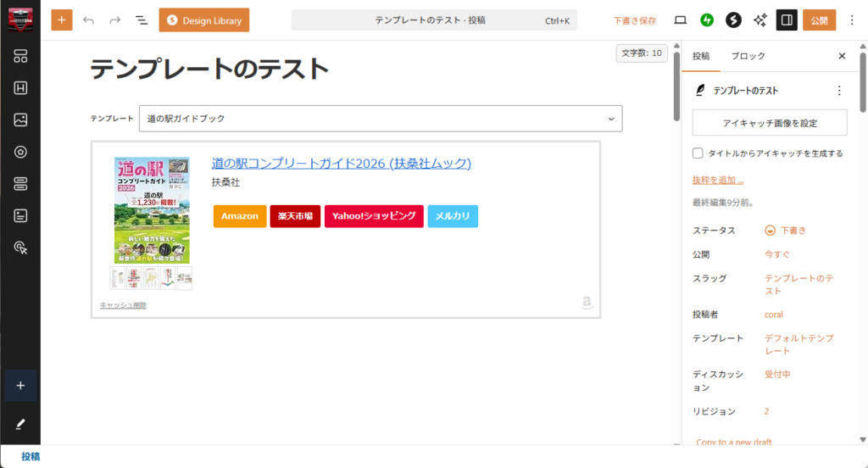Click the device preview laptop icon

(x=680, y=20)
